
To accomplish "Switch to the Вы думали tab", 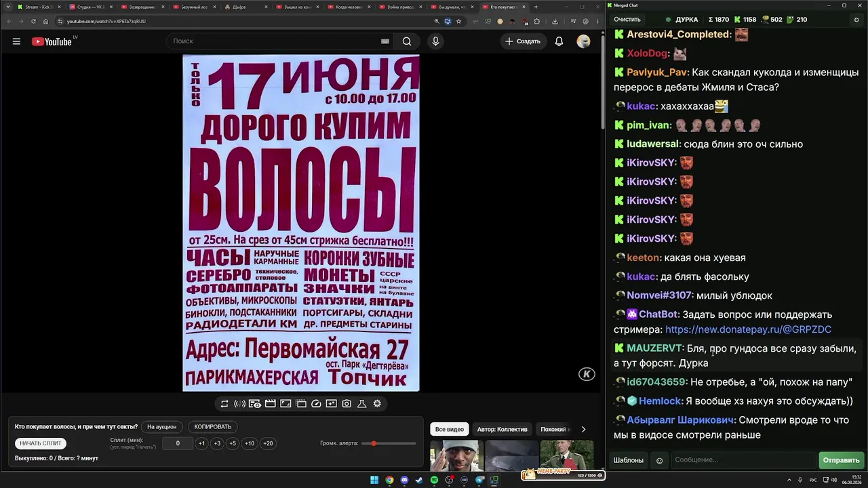I will point(452,7).
